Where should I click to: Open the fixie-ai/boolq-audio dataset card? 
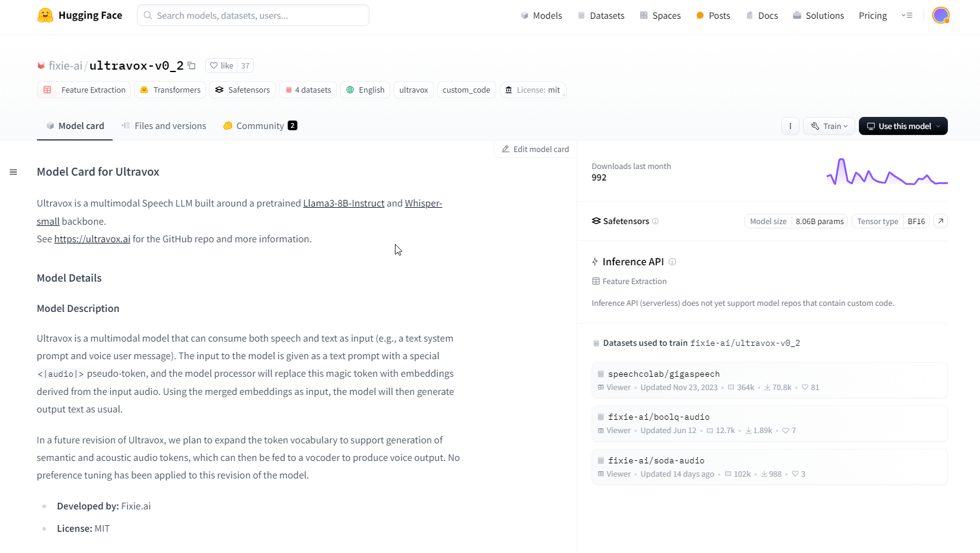[x=770, y=423]
